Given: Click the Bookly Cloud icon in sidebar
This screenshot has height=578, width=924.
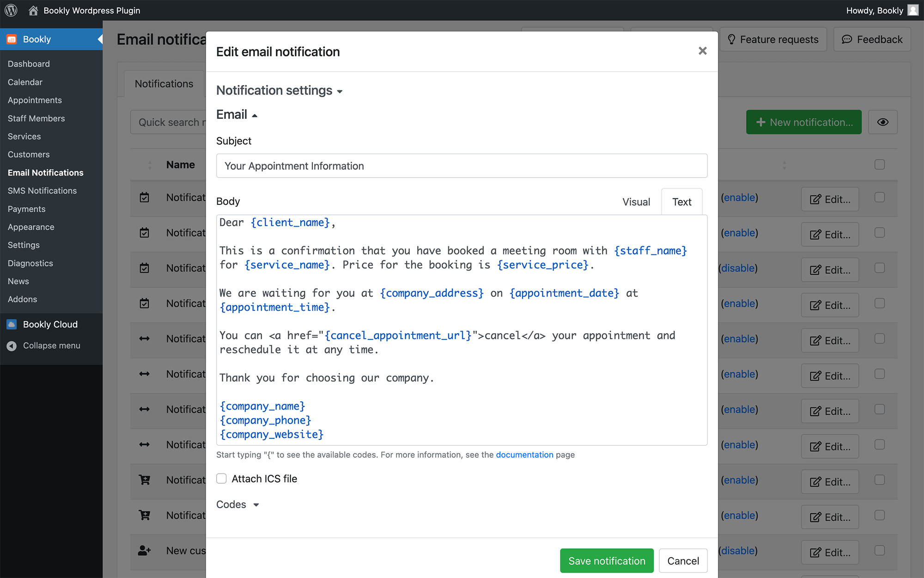Looking at the screenshot, I should [x=12, y=325].
